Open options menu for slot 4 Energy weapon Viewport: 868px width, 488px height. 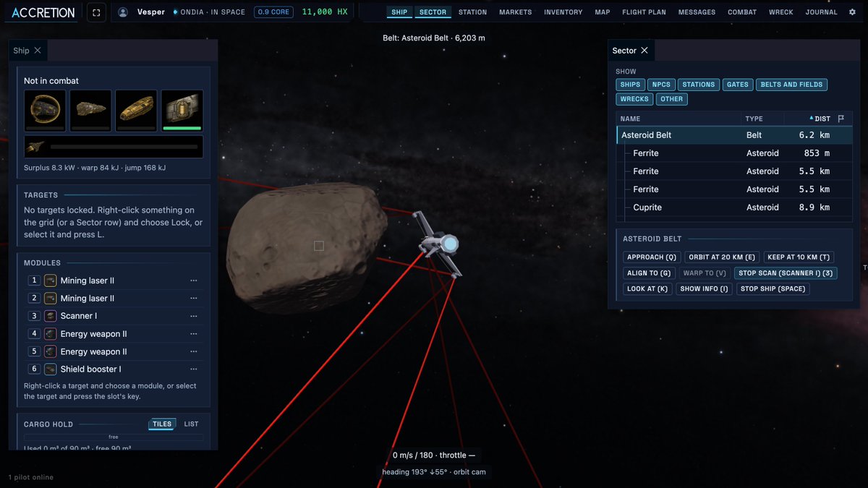(x=194, y=334)
